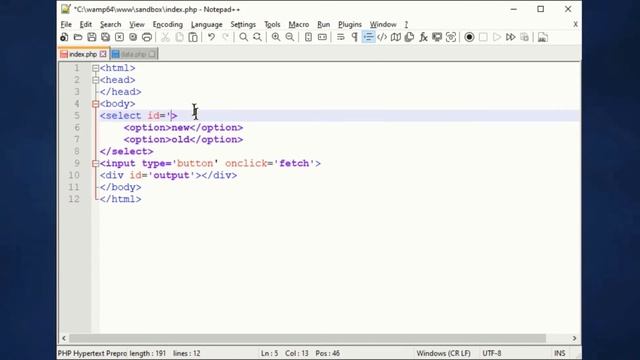Click the last toolbar icon after macro group
Image resolution: width=640 pixels, height=360 pixels.
(543, 37)
